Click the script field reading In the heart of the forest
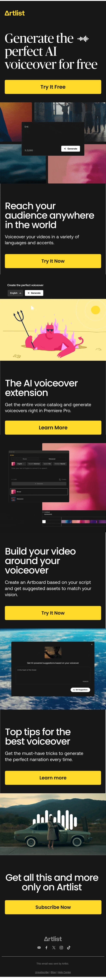This screenshot has width=106, height=980. tap(53, 675)
